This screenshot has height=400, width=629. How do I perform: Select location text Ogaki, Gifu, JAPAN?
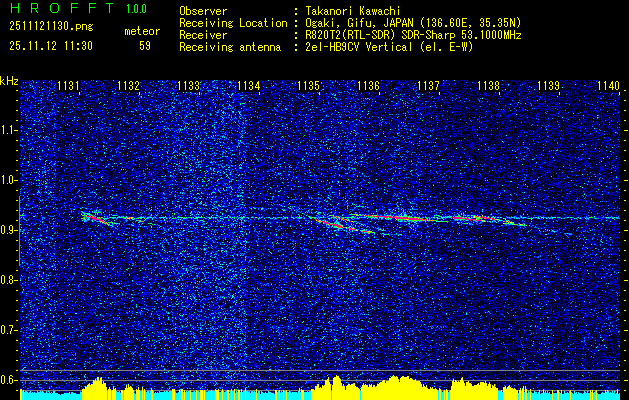(359, 23)
